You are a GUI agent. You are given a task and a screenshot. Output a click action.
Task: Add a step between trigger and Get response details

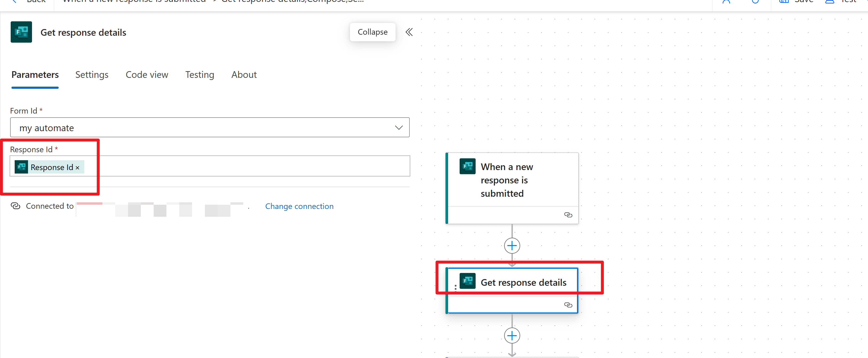[512, 246]
